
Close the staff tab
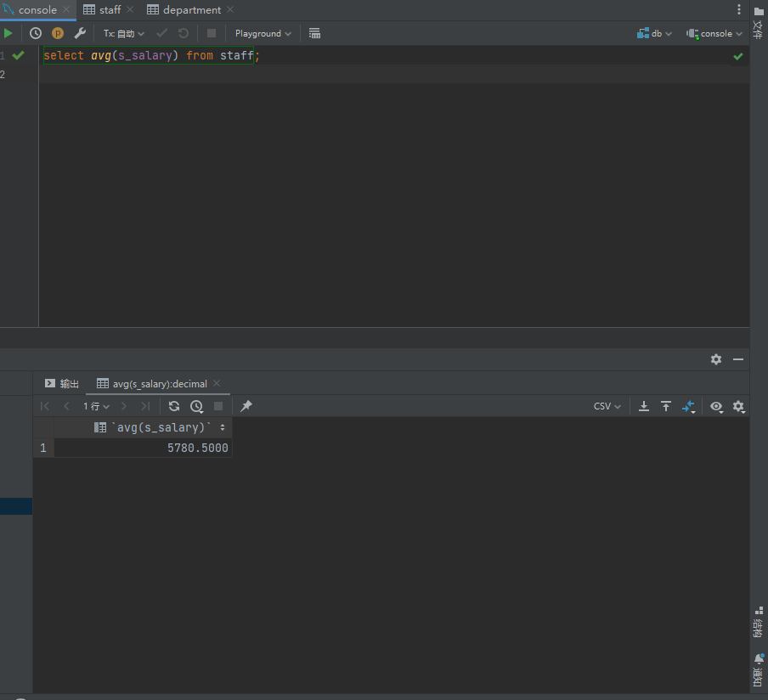130,10
